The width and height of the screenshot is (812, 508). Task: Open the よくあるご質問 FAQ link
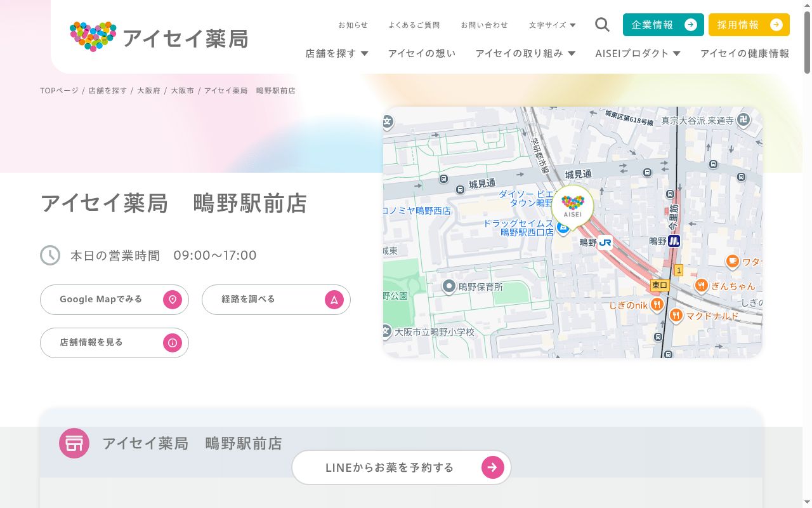point(414,25)
